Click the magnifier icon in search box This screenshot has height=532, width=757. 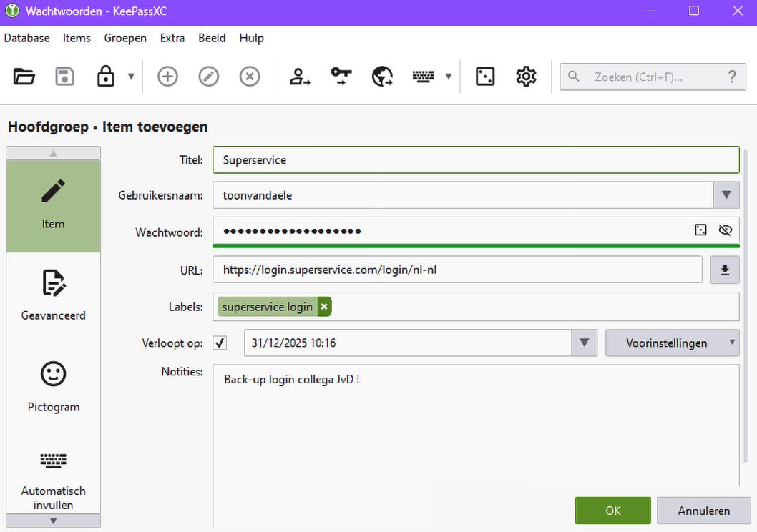(574, 77)
